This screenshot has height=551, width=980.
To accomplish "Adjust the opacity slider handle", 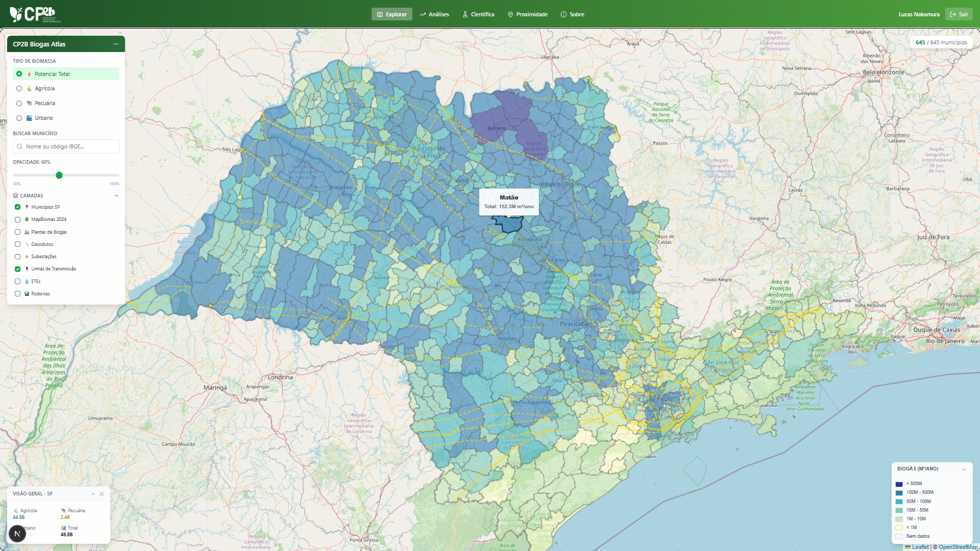I will (x=59, y=176).
